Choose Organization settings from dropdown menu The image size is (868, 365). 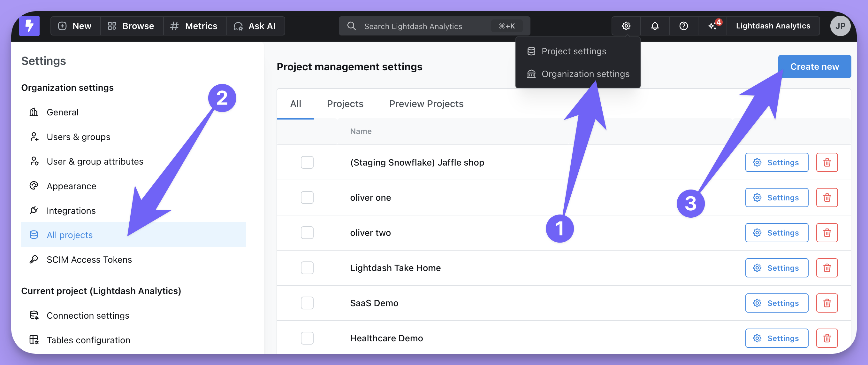[585, 74]
